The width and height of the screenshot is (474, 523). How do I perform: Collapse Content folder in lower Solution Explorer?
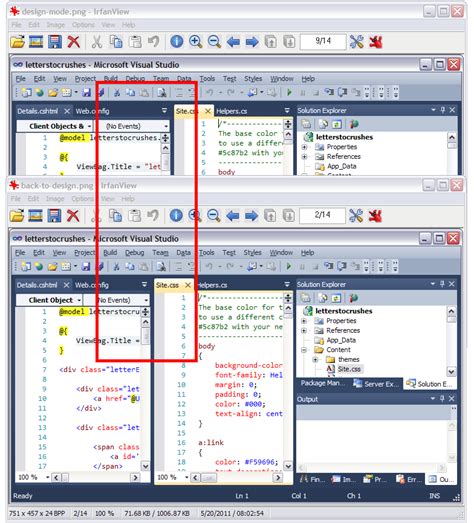click(x=304, y=350)
